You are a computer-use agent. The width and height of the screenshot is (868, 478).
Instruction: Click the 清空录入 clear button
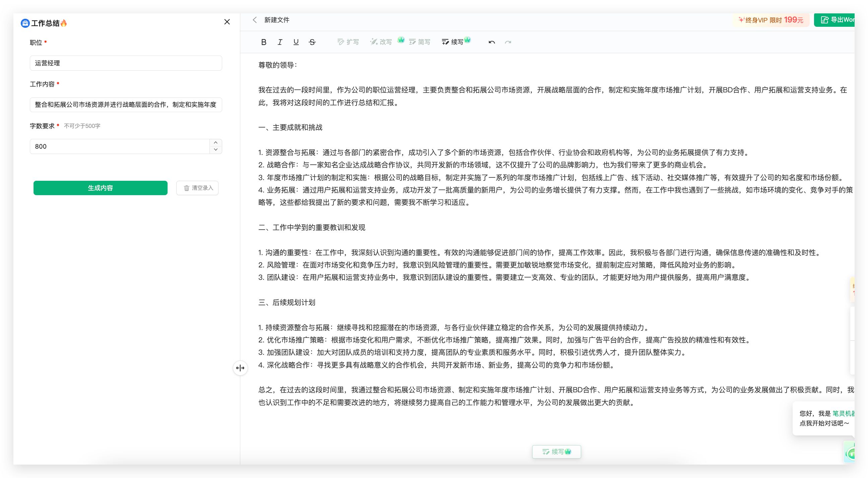click(x=197, y=188)
